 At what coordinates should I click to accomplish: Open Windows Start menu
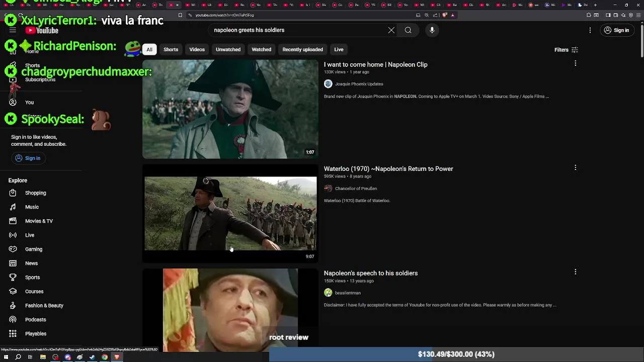click(6, 357)
